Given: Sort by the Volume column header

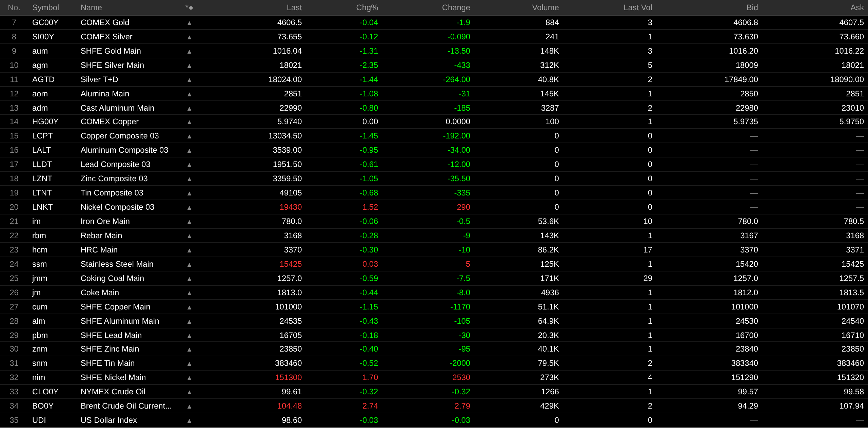Looking at the screenshot, I should point(545,7).
